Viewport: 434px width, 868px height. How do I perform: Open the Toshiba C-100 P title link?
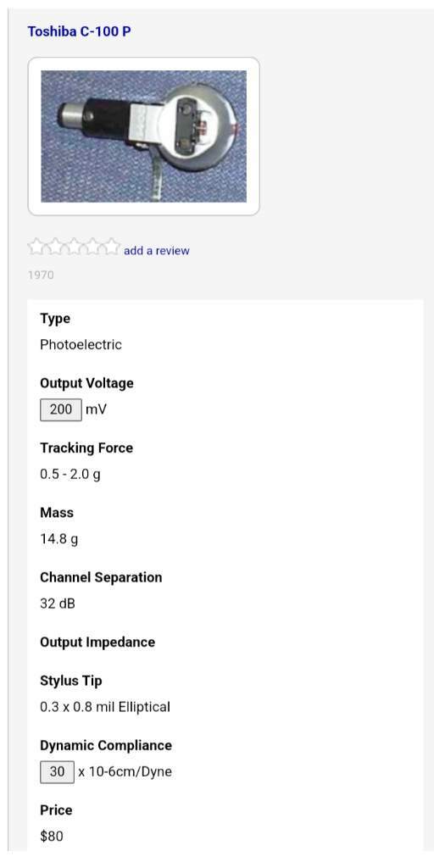pyautogui.click(x=79, y=31)
